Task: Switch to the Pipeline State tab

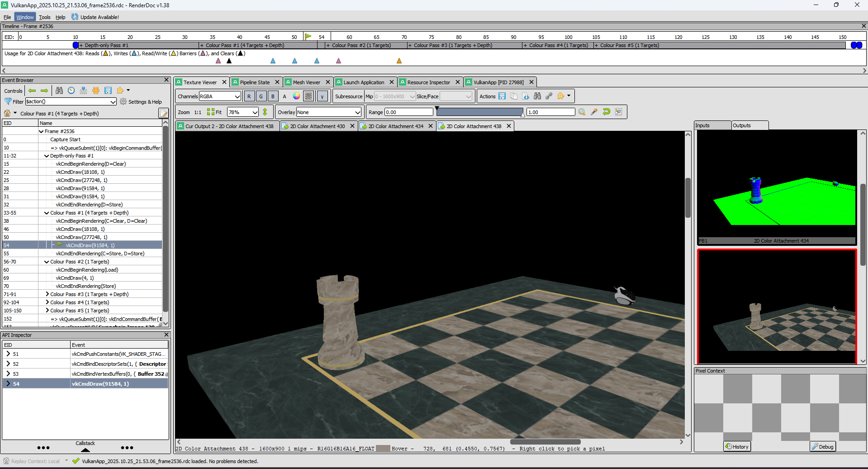Action: pos(255,82)
